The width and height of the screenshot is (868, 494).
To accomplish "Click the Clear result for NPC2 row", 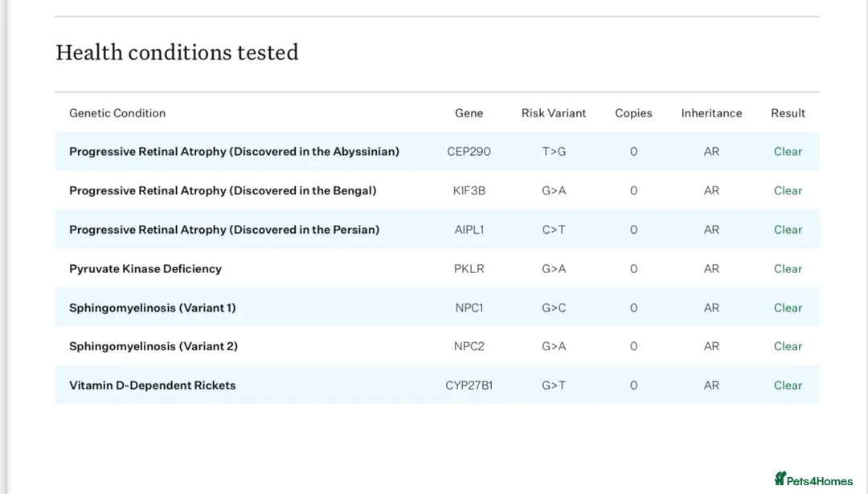I will tap(788, 347).
